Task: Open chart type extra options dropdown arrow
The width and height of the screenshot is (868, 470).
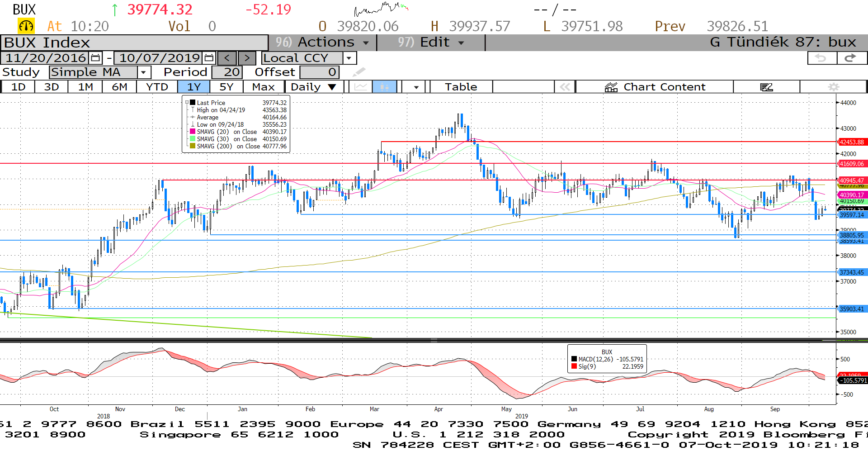Action: click(416, 87)
